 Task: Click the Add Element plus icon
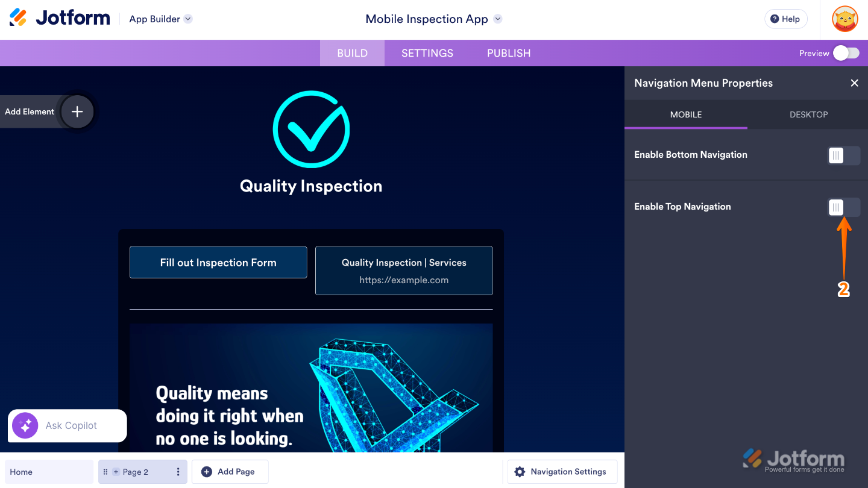(x=77, y=111)
